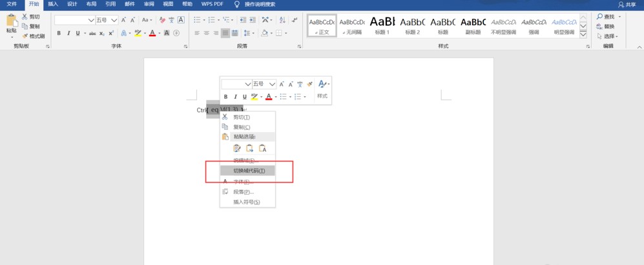Click the Find (查找) button

pyautogui.click(x=607, y=16)
